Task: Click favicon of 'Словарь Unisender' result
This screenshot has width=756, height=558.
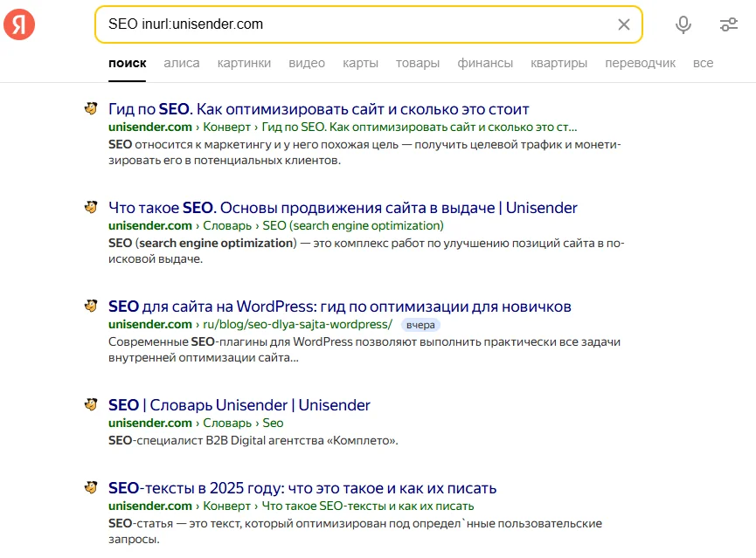Action: [89, 405]
